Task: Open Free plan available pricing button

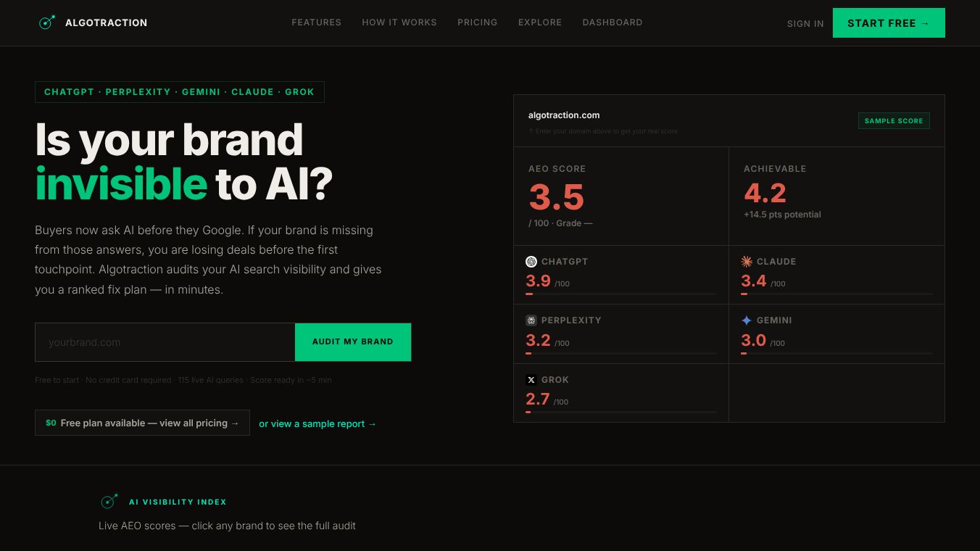Action: 142,423
